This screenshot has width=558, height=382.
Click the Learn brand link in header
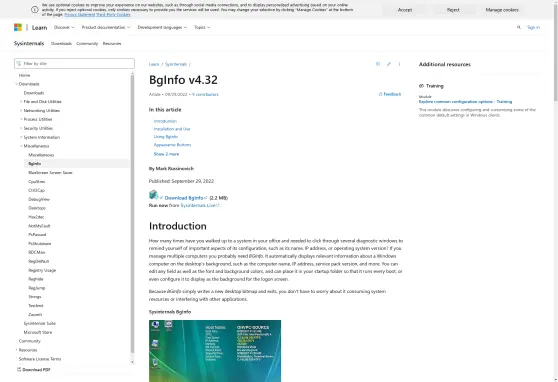point(39,27)
